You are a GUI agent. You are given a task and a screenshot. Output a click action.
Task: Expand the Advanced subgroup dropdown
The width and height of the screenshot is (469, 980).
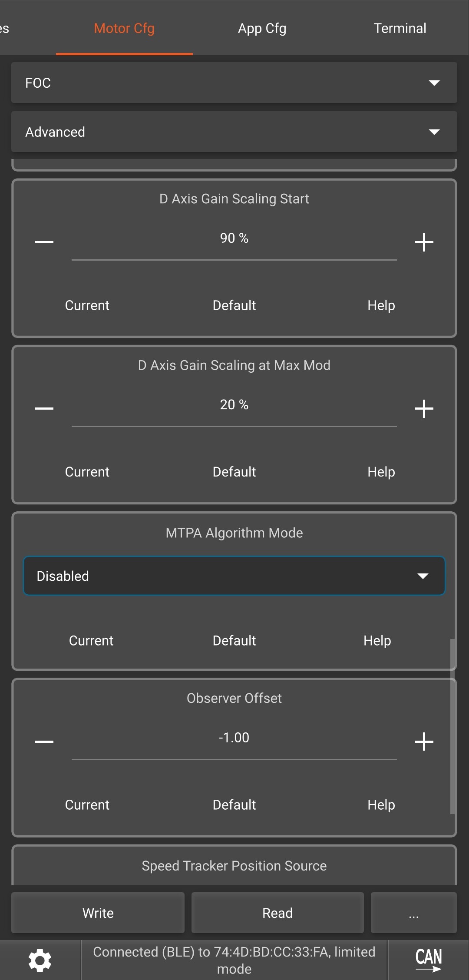pyautogui.click(x=234, y=132)
